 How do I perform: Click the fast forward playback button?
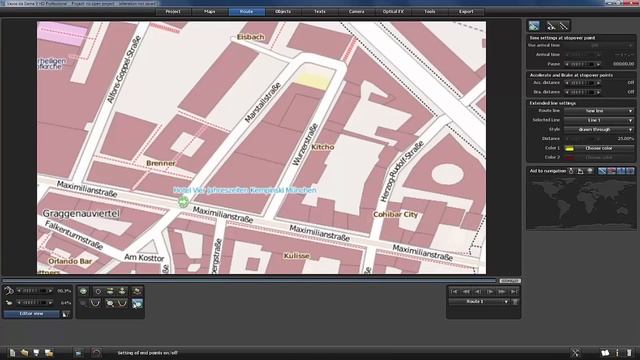pos(502,291)
